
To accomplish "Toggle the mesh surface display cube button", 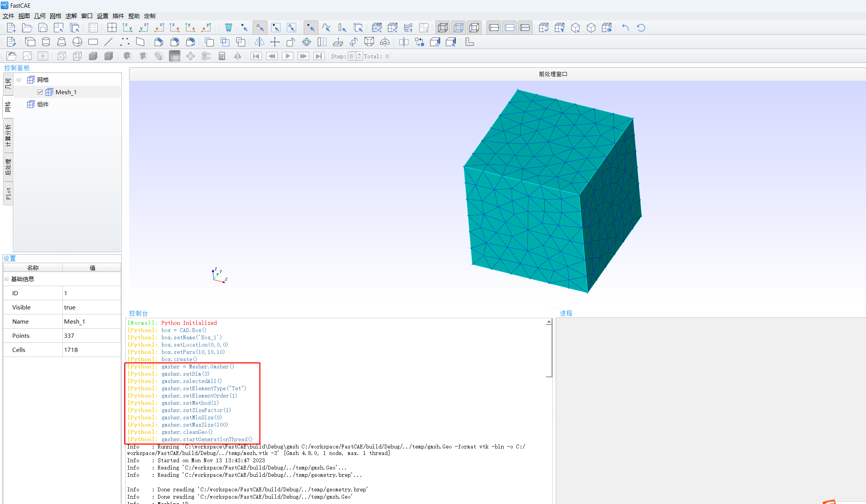I will point(474,28).
